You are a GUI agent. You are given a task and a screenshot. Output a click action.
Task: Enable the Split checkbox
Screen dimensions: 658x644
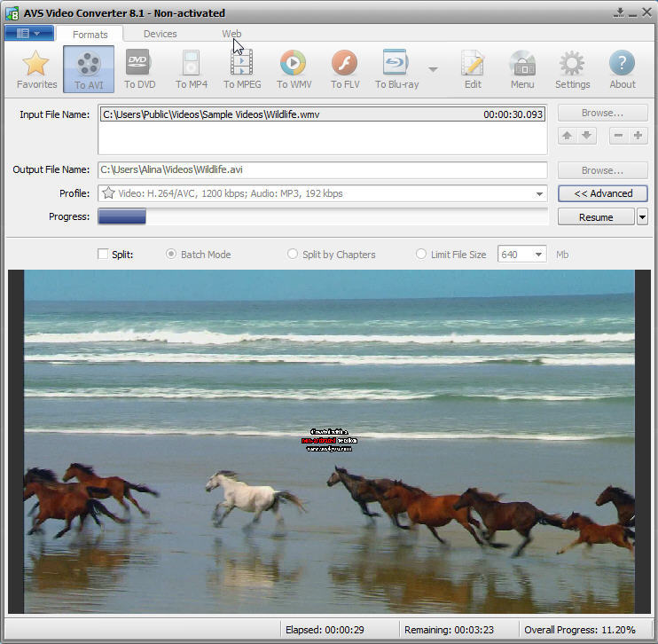(103, 254)
